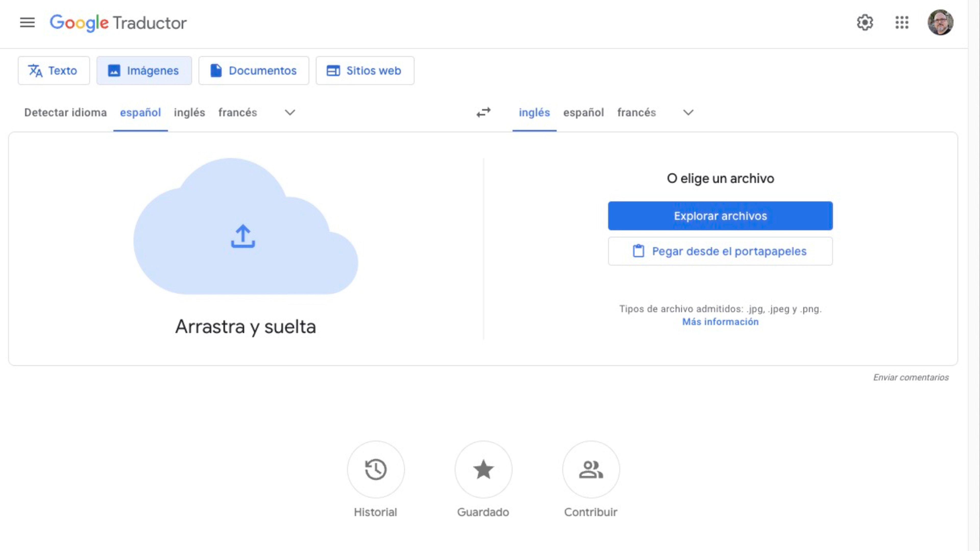The image size is (980, 551).
Task: Select inglés as source language
Action: pyautogui.click(x=189, y=112)
